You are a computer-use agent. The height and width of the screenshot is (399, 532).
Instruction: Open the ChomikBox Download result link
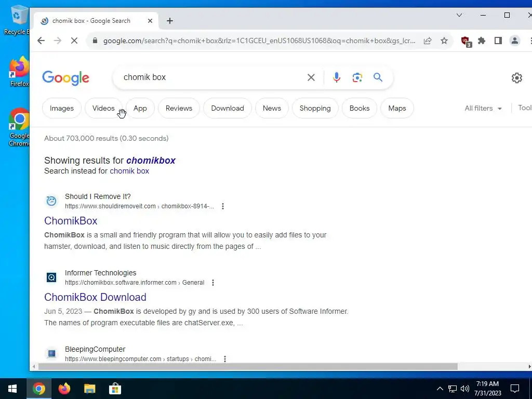coord(95,297)
